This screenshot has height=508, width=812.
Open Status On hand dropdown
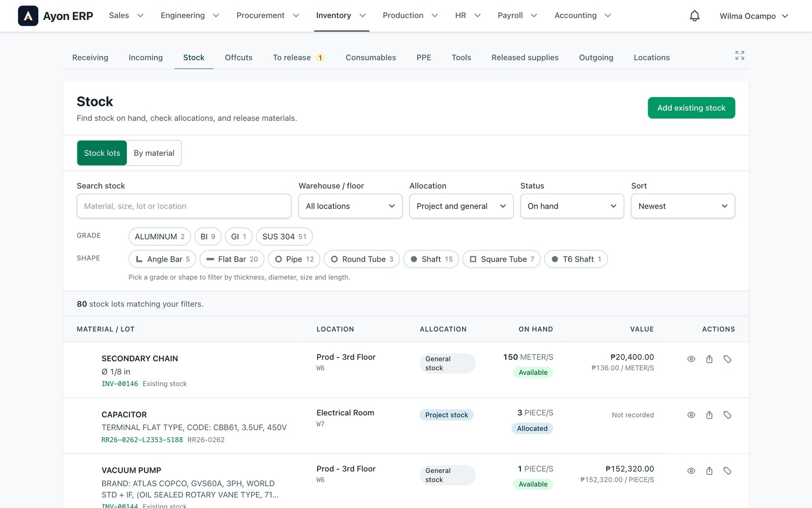[572, 206]
